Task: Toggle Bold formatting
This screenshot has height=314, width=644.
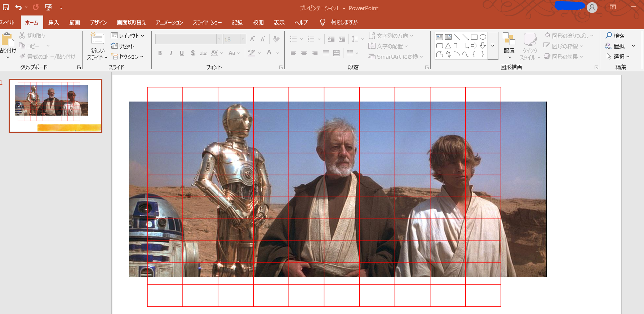Action: pos(160,53)
